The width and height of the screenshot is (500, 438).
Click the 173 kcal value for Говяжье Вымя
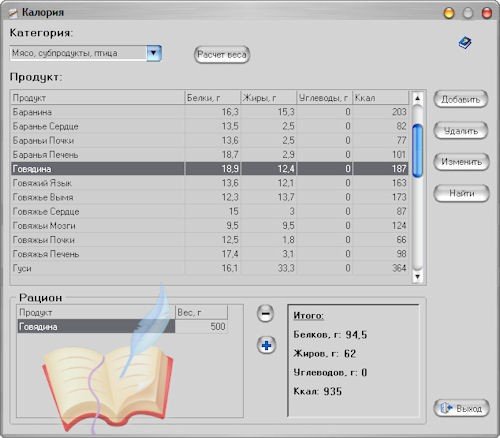tap(399, 197)
